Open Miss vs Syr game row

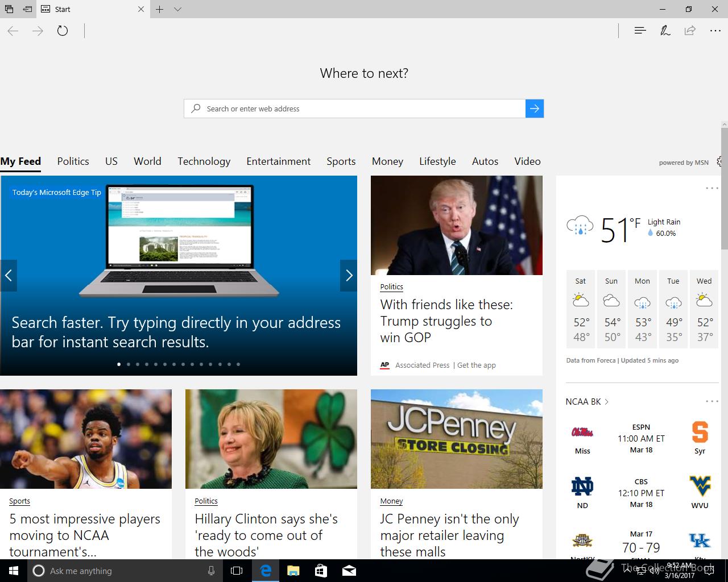tap(641, 438)
